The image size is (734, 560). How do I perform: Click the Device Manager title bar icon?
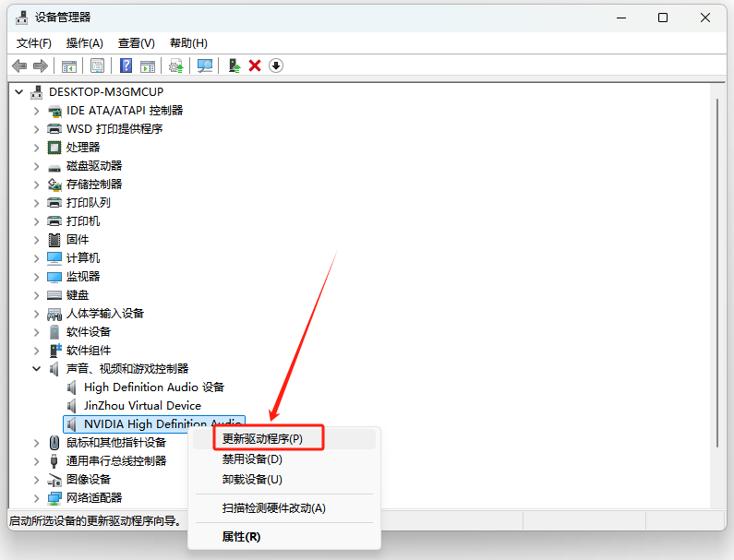click(x=21, y=18)
